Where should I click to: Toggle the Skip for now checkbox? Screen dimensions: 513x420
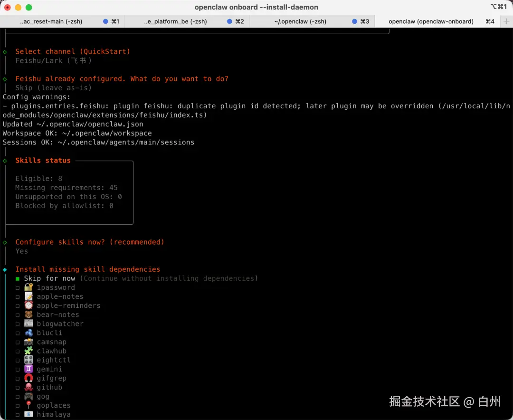[18, 279]
